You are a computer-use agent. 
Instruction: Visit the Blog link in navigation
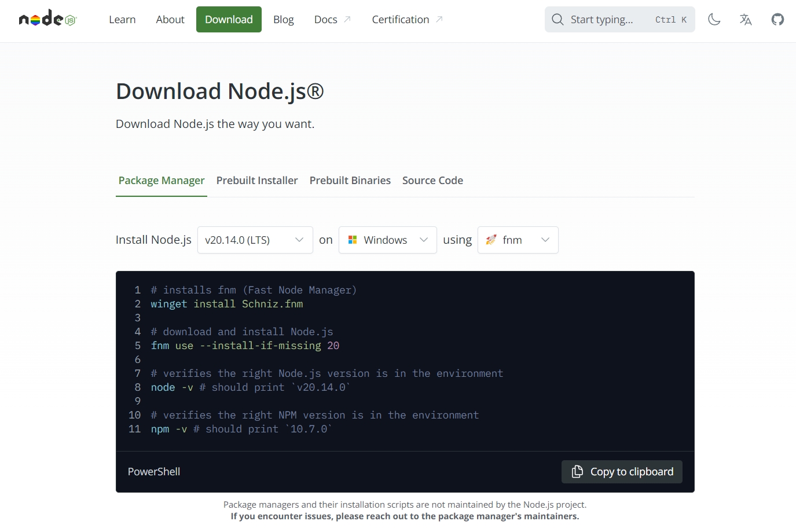click(283, 20)
